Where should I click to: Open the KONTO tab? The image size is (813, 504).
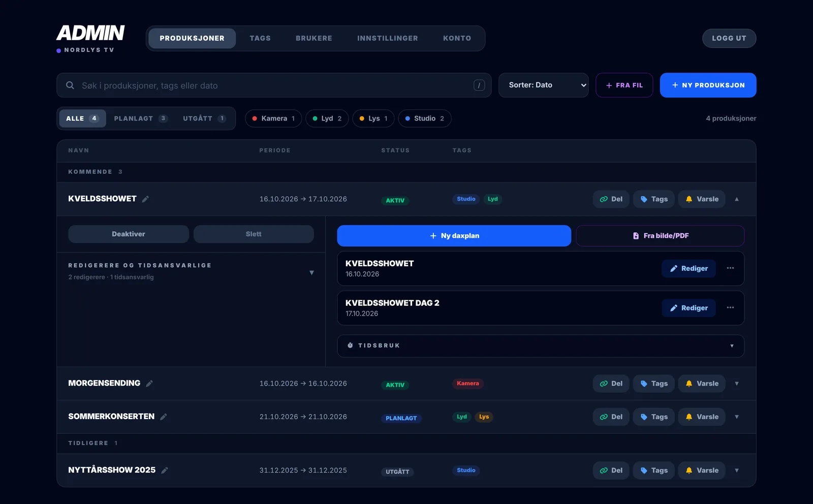[457, 38]
